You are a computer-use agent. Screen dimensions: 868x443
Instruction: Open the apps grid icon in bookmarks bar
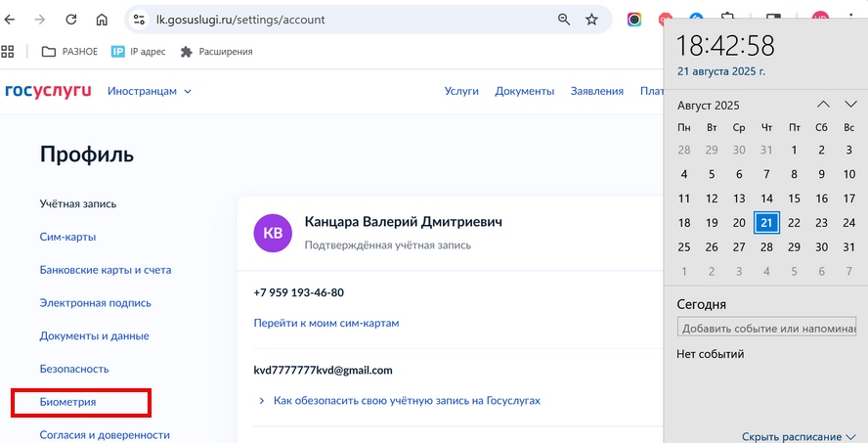[x=7, y=52]
